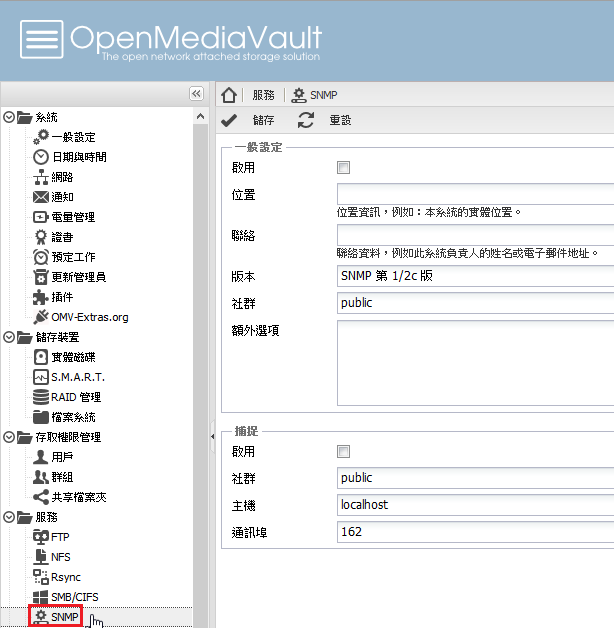Click the 主機 localhost field
Screen dimensions: 614x628
(475, 505)
